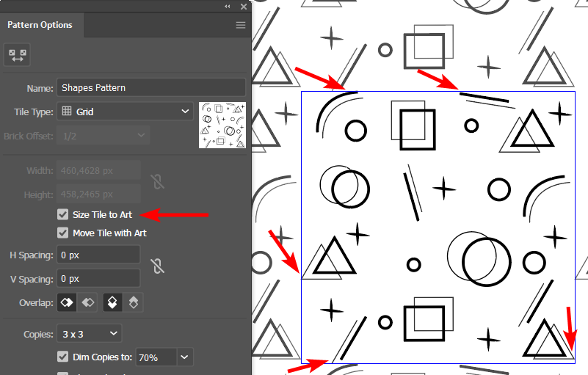Uncheck Size Tile to Art checkbox
The image size is (588, 375).
(x=63, y=215)
